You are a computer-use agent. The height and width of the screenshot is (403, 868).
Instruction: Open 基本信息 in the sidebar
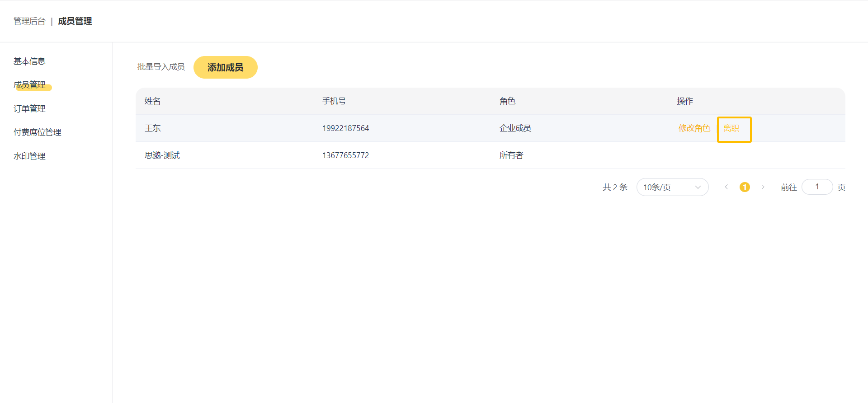point(29,61)
